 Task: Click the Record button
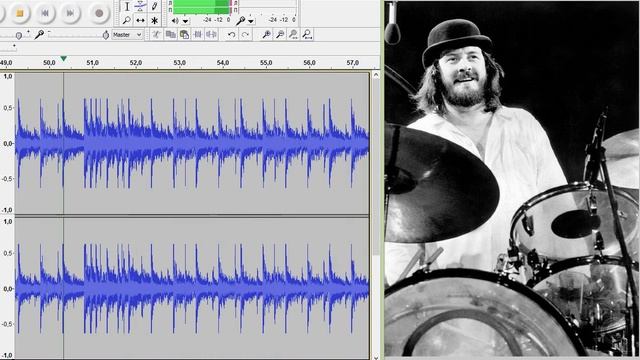pyautogui.click(x=99, y=13)
